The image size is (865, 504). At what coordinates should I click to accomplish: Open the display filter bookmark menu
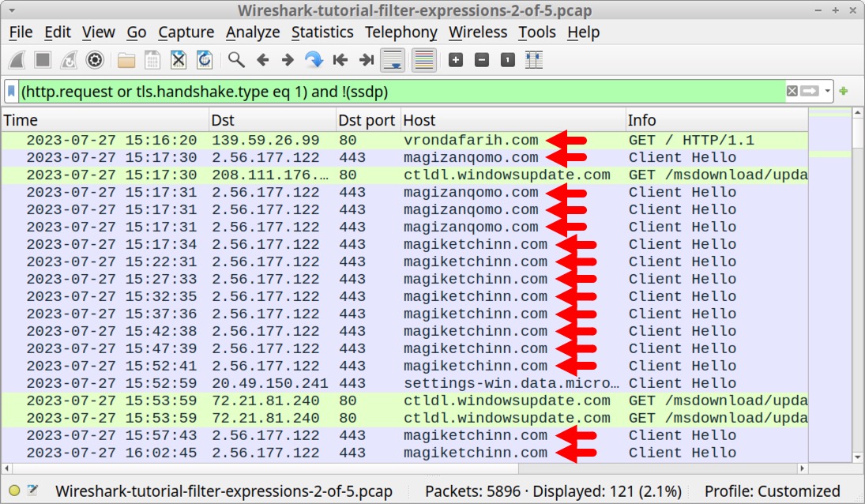tap(11, 91)
